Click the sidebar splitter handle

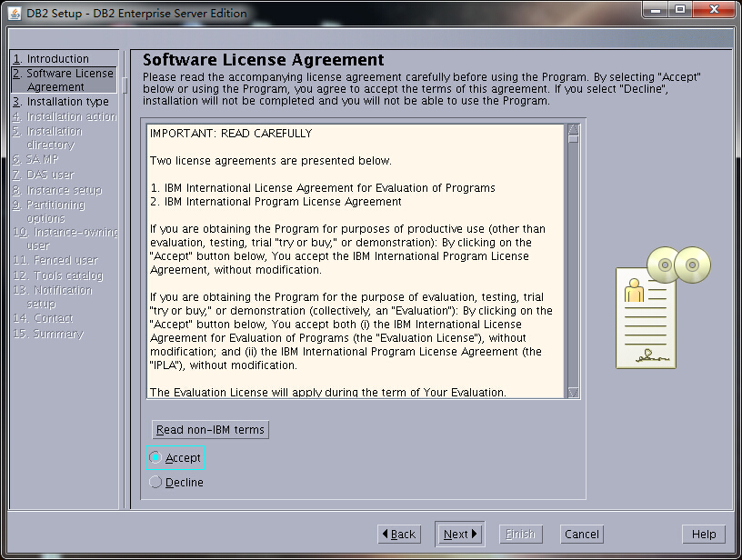tap(125, 85)
